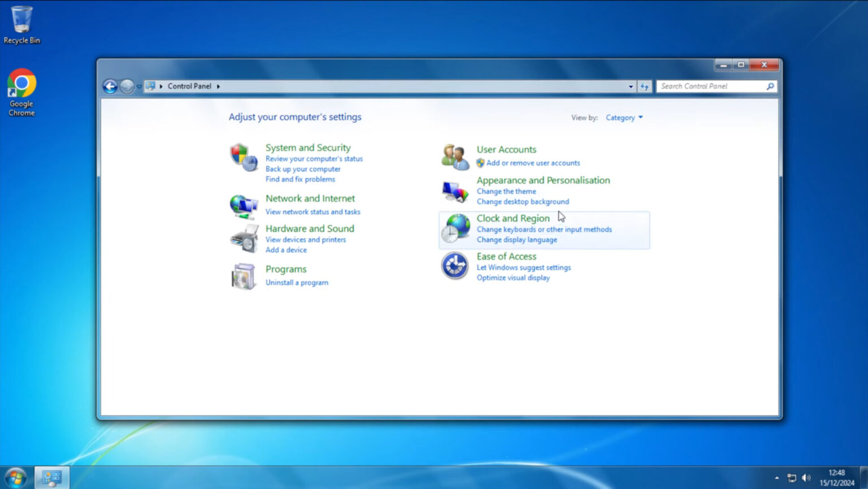This screenshot has height=489, width=868.
Task: Click the Clock and Region globe-clock icon
Action: coord(454,228)
